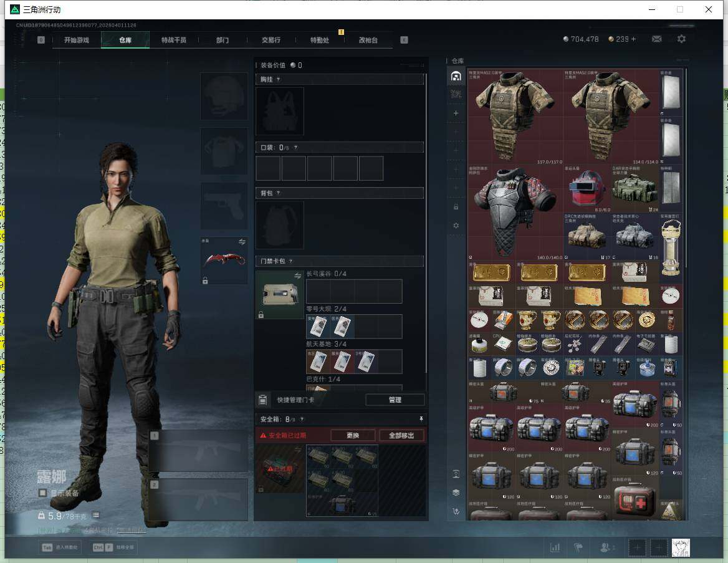The image size is (728, 563).
Task: Click the 胸挂 help question mark
Action: [278, 79]
